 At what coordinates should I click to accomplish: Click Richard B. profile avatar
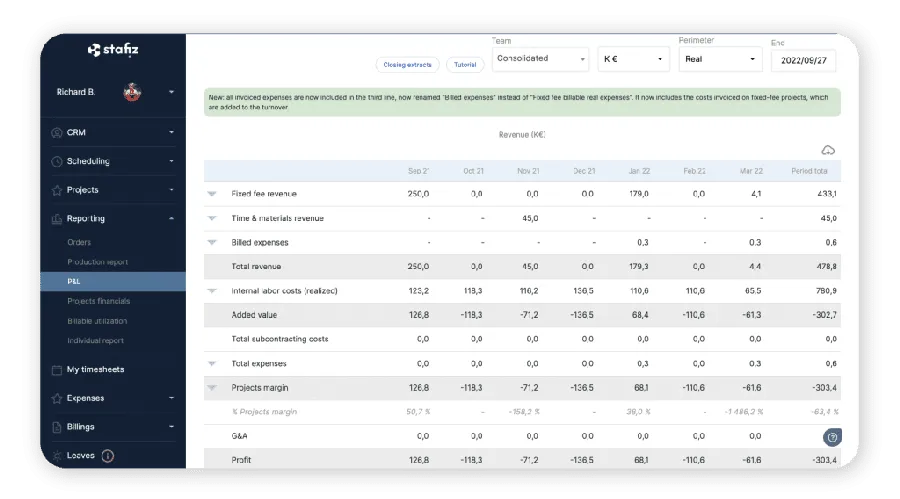pos(131,92)
